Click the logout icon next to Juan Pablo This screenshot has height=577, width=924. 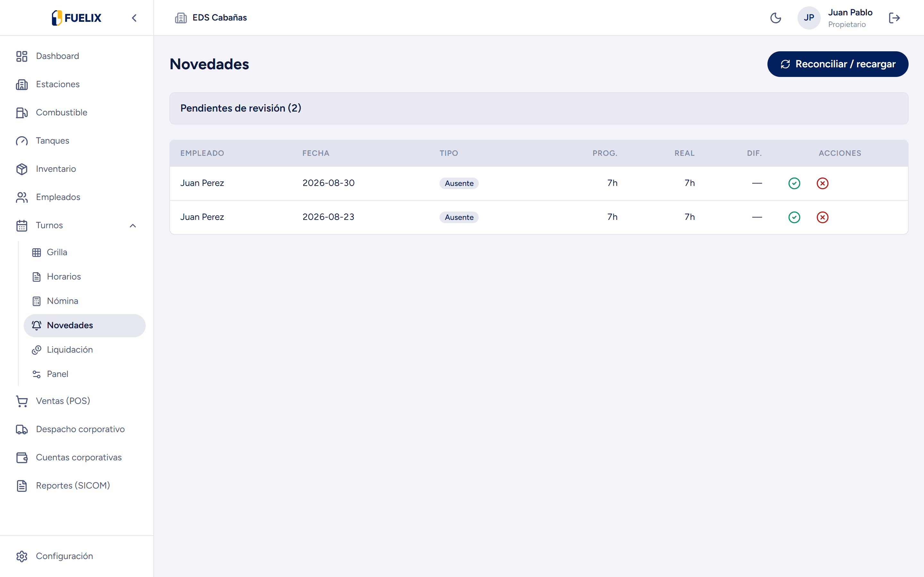[x=894, y=18]
